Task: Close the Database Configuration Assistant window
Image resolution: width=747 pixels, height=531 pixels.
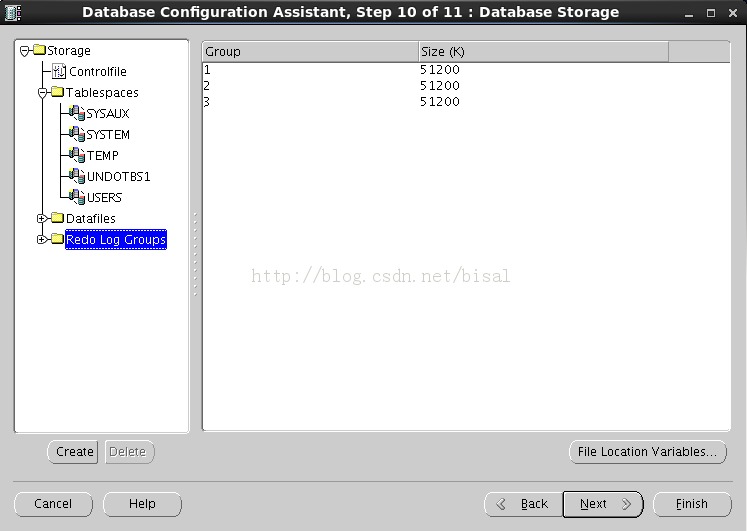Action: tap(733, 13)
